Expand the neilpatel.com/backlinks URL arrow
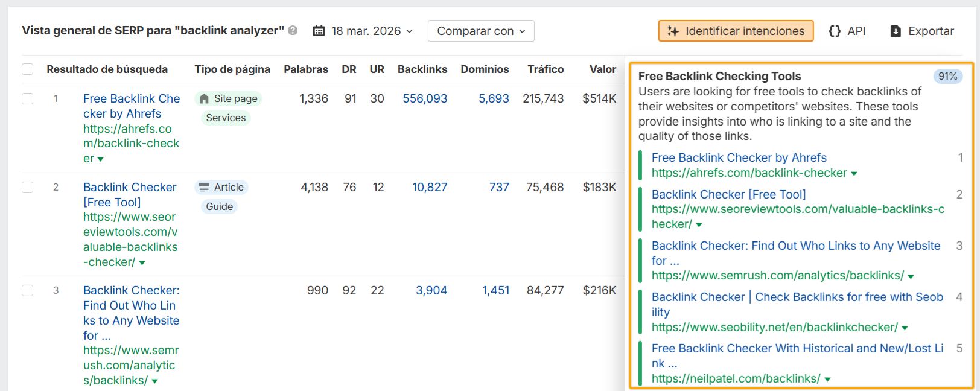This screenshot has width=980, height=391. coord(827,380)
